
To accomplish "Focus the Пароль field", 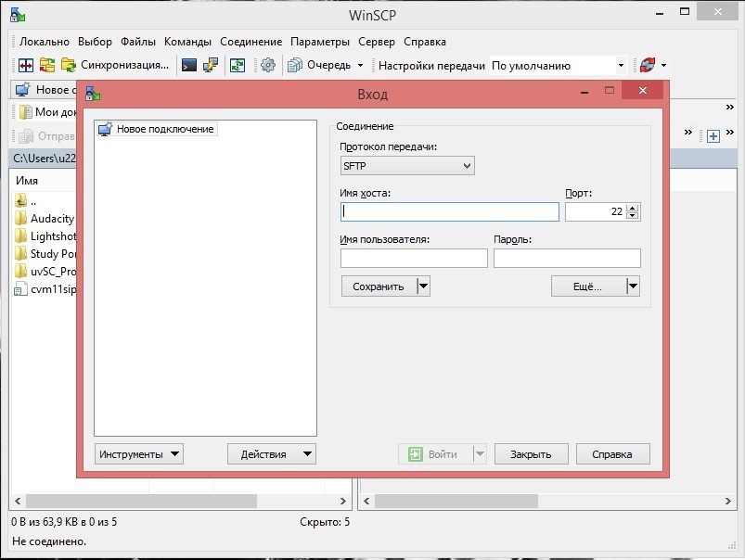I will coord(567,259).
